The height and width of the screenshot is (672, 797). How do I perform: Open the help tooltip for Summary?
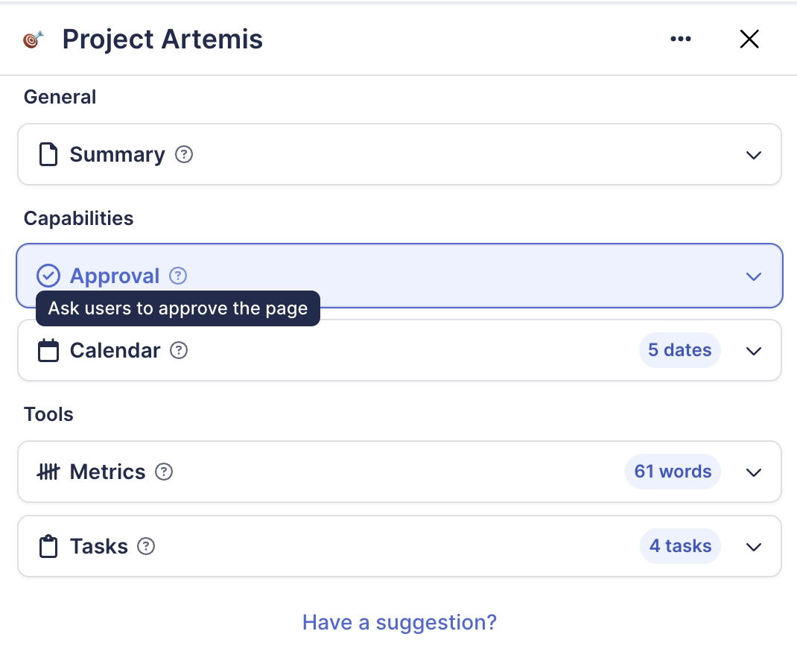pyautogui.click(x=183, y=154)
